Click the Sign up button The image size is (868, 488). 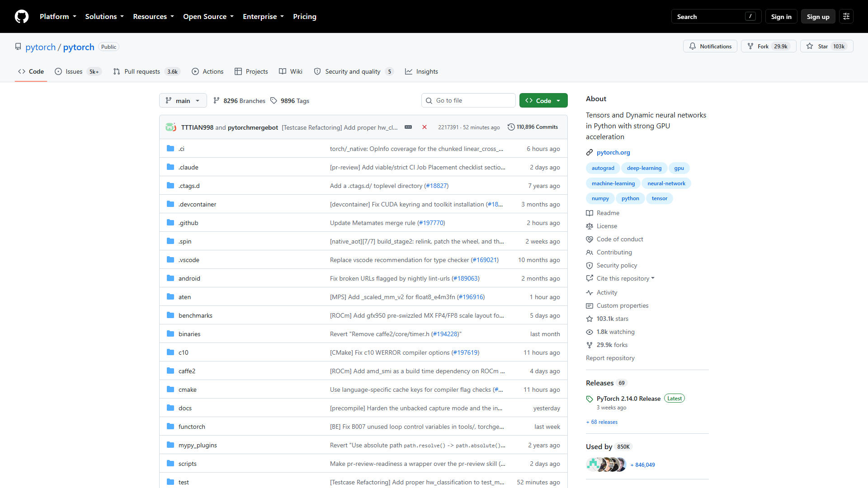click(x=818, y=17)
